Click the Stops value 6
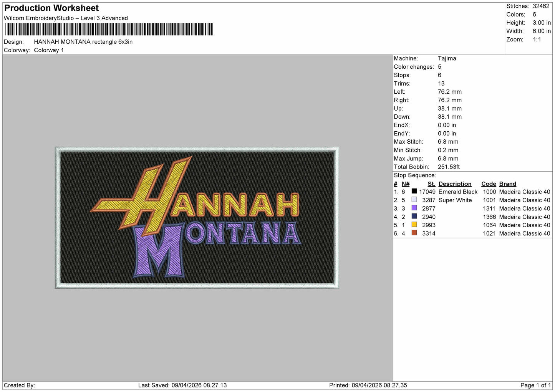The image size is (555, 392). (440, 75)
